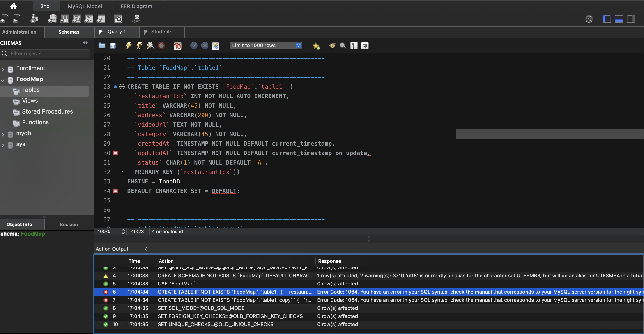Open the EER Diagram tab
The height and width of the screenshot is (334, 644).
click(138, 6)
